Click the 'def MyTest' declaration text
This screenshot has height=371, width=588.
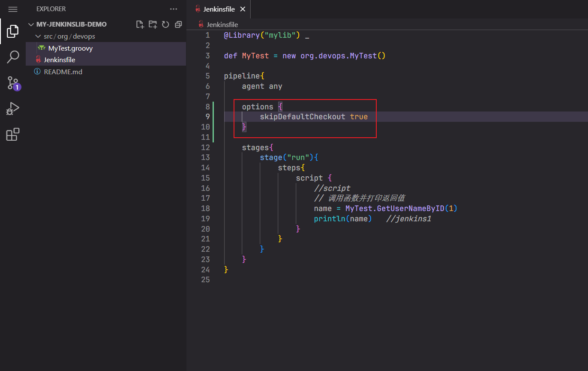click(x=246, y=56)
